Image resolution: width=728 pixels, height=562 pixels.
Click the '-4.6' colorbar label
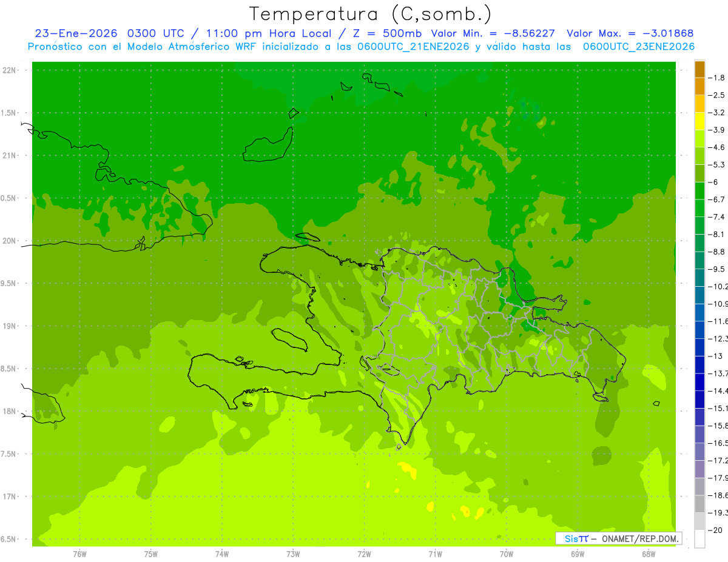pos(716,147)
